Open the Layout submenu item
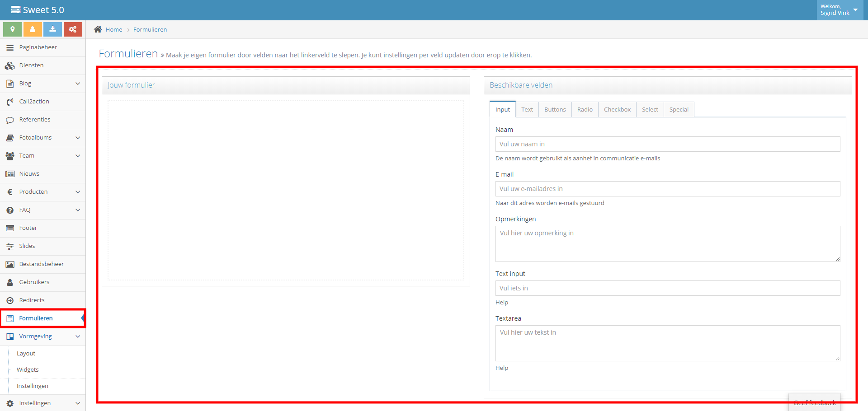This screenshot has width=868, height=411. pyautogui.click(x=26, y=354)
